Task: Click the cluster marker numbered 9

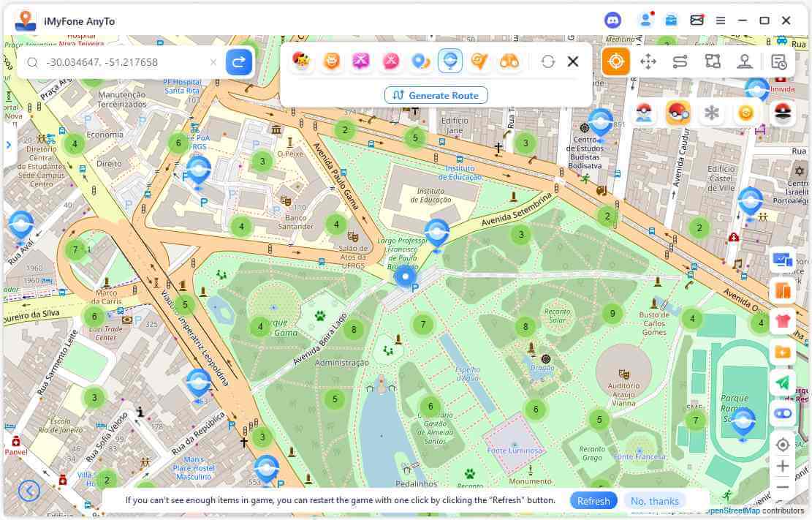Action: (612, 313)
